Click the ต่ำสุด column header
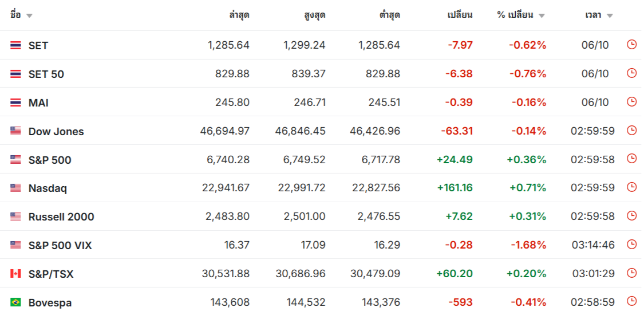The height and width of the screenshot is (311, 644). pos(389,15)
